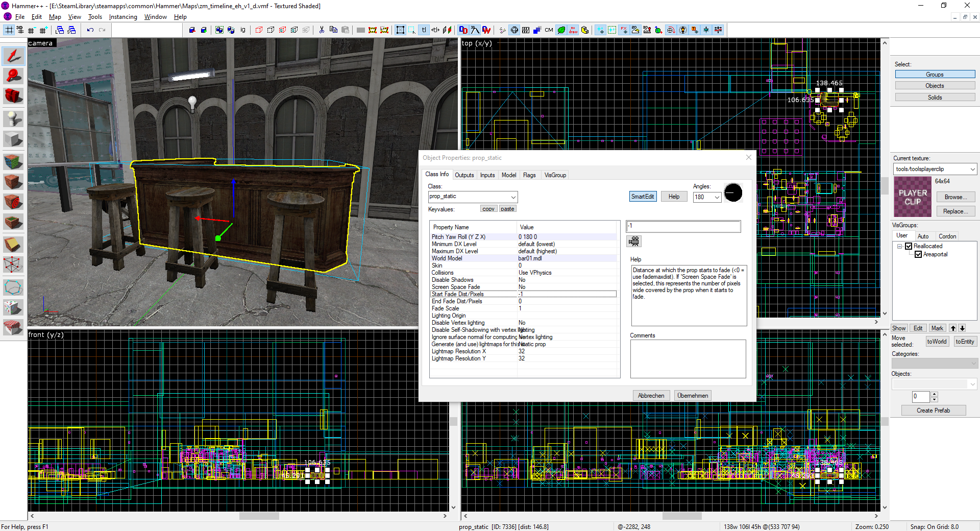980x531 pixels.
Task: Click the camera icon below the value field
Action: (x=634, y=242)
